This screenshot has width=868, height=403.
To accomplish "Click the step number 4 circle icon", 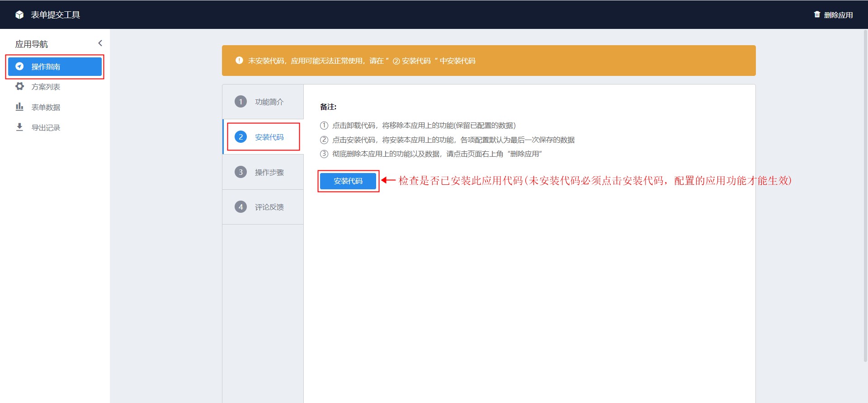I will pos(241,207).
